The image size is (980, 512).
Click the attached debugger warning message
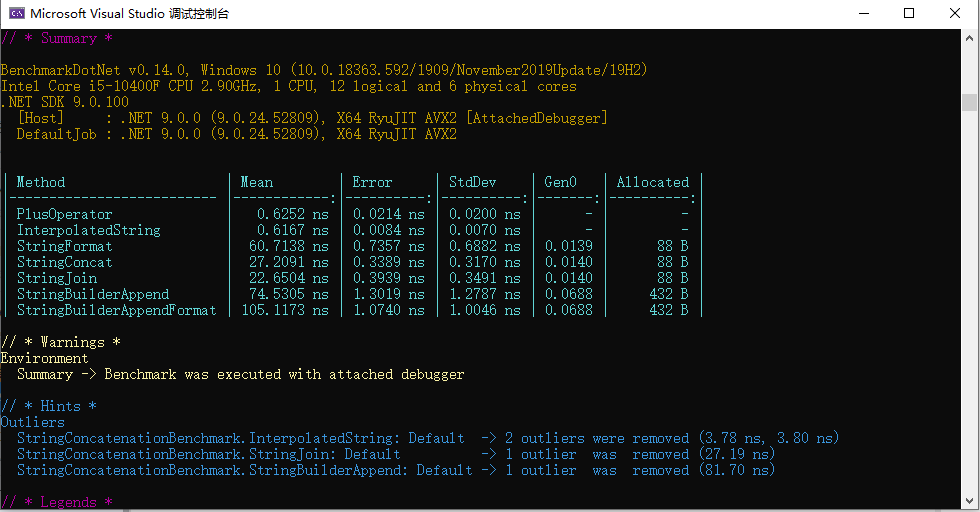pos(241,374)
